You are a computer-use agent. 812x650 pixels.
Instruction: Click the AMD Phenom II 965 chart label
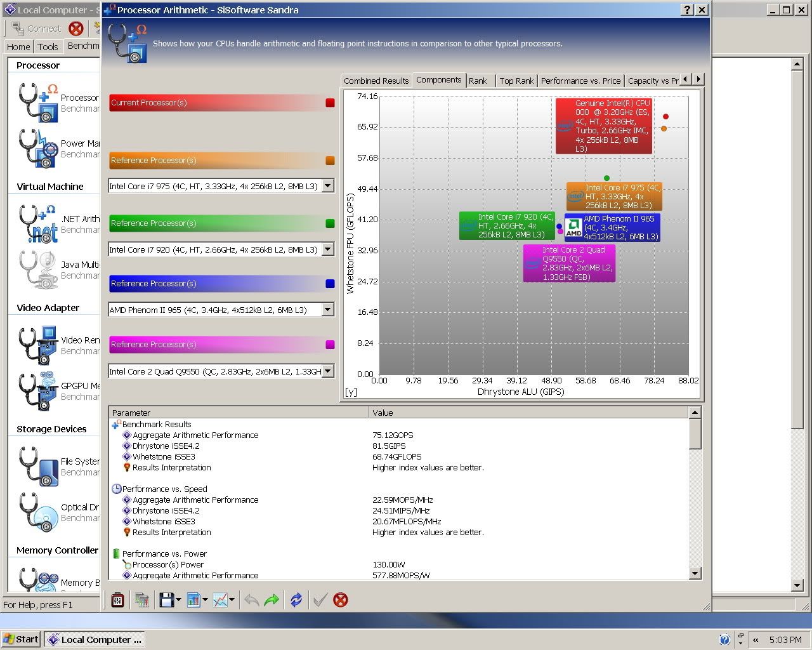click(612, 227)
